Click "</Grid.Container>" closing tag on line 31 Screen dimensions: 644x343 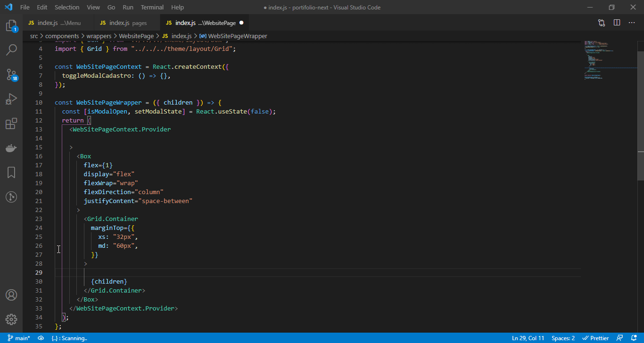click(x=115, y=291)
